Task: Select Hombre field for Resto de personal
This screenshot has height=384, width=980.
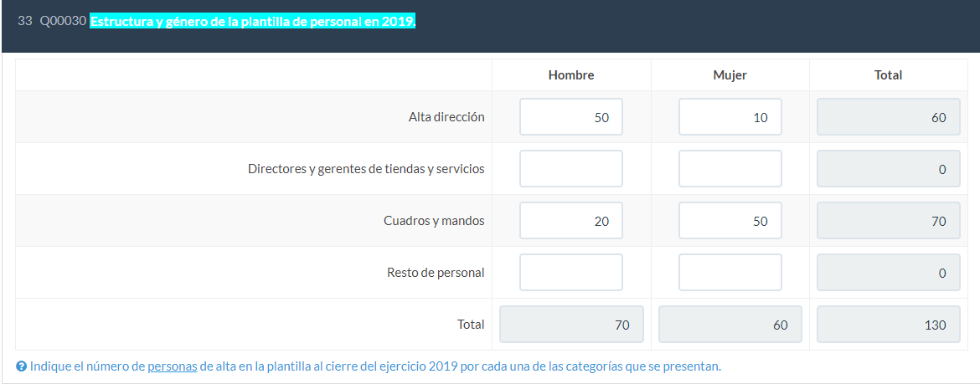Action: pyautogui.click(x=571, y=273)
